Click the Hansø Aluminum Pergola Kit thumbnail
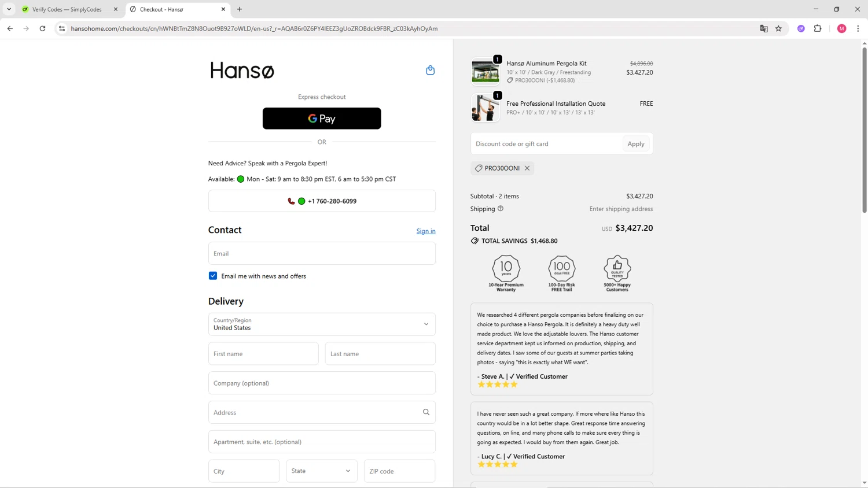 [485, 72]
